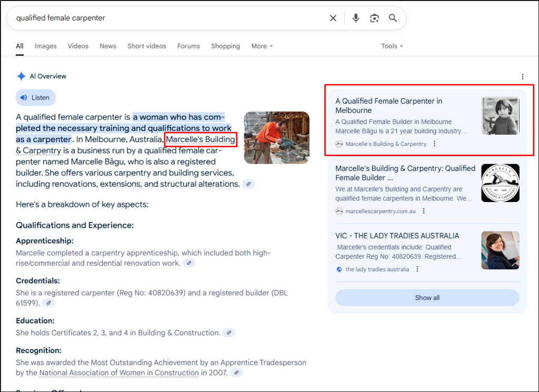Click source link icon after the Credentials text
539x392 pixels.
(48, 303)
